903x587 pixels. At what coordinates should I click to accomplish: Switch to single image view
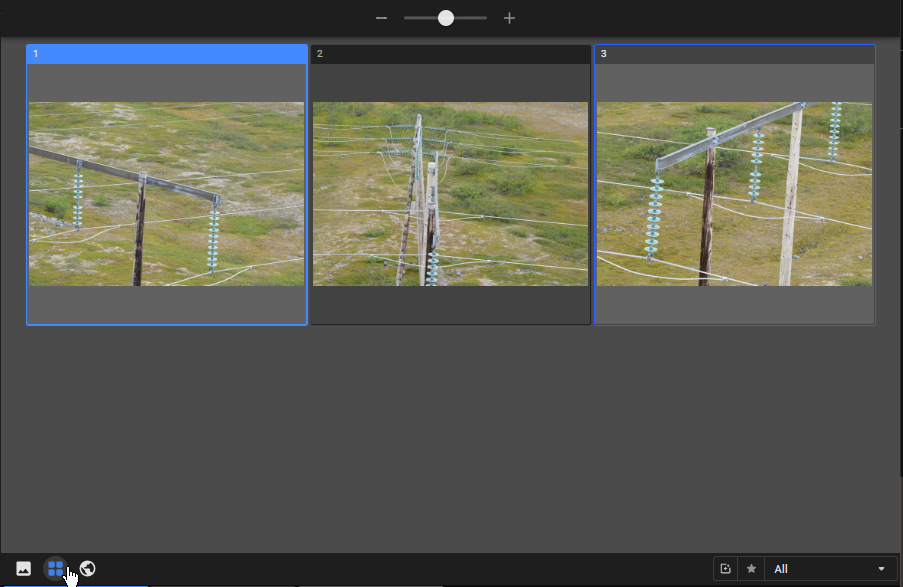(23, 569)
